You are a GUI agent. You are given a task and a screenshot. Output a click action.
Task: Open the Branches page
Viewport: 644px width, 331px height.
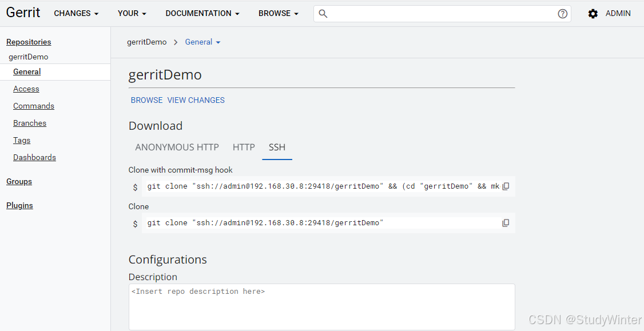coord(29,123)
